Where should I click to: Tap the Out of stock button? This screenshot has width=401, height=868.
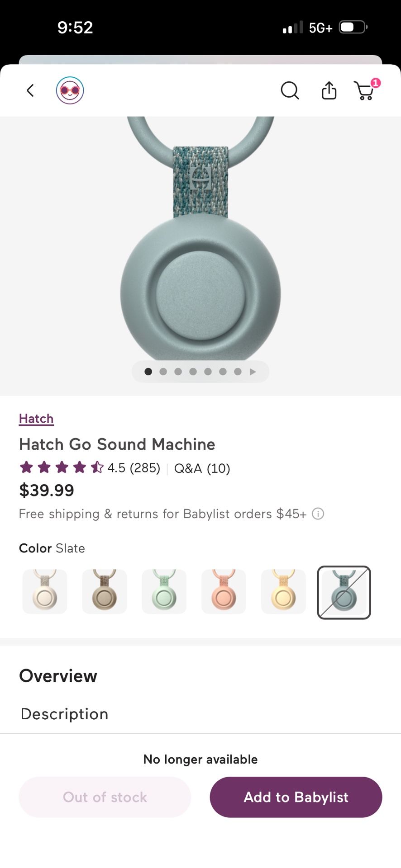[x=105, y=797]
